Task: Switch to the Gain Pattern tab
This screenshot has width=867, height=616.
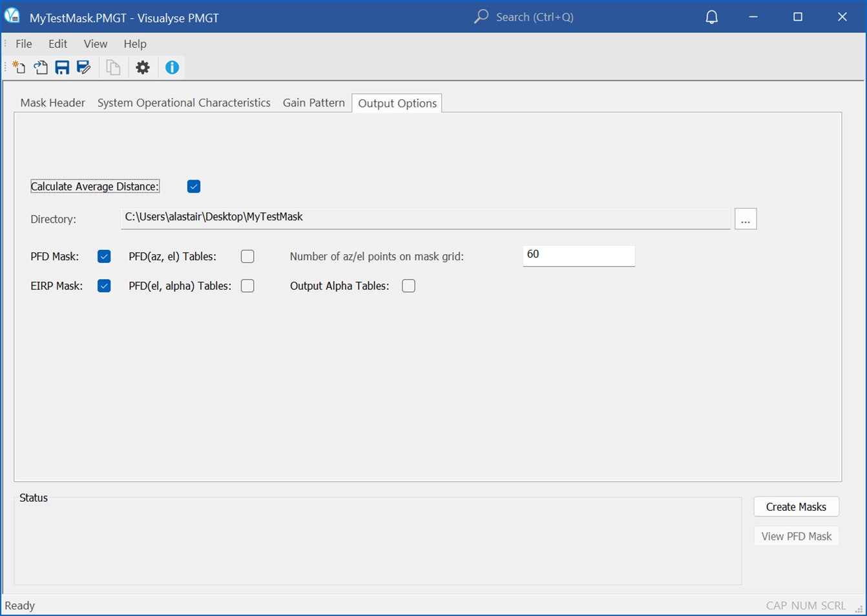Action: coord(314,103)
